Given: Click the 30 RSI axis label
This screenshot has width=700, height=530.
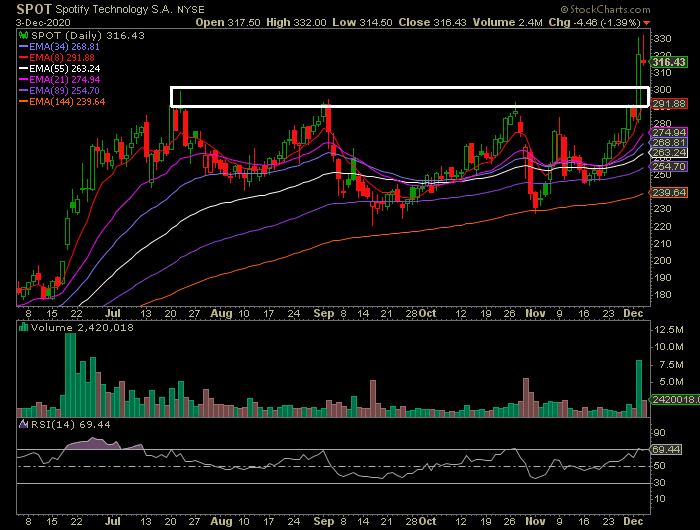Looking at the screenshot, I should coord(659,483).
